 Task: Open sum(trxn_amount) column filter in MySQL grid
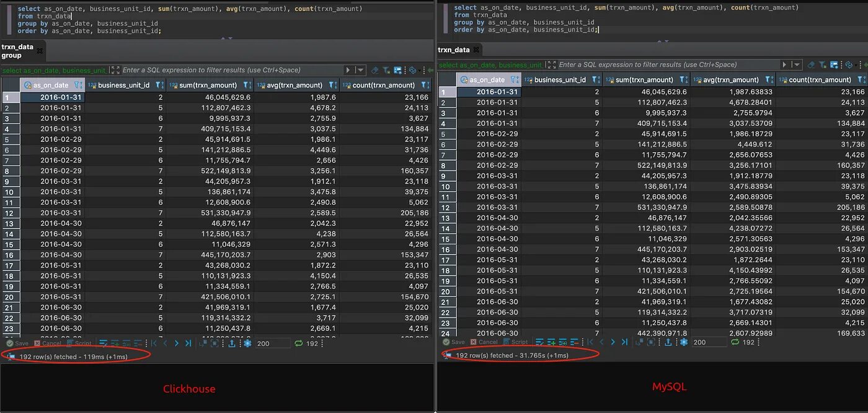click(x=683, y=79)
